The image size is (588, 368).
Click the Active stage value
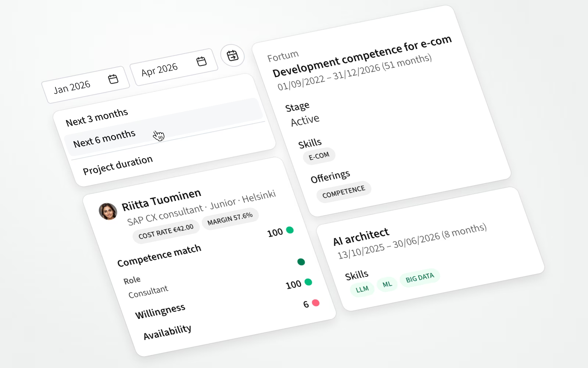(305, 120)
